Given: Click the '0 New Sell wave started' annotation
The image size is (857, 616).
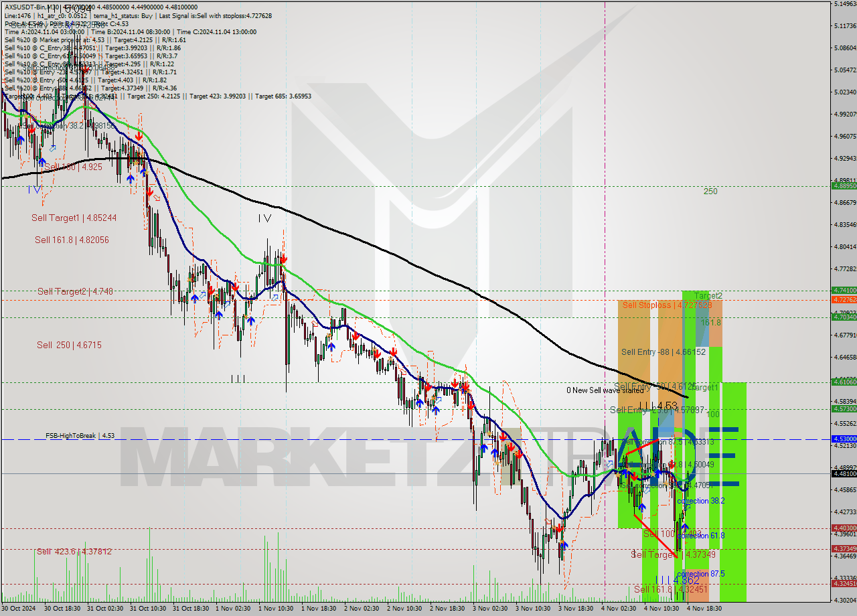Looking at the screenshot, I should point(605,390).
